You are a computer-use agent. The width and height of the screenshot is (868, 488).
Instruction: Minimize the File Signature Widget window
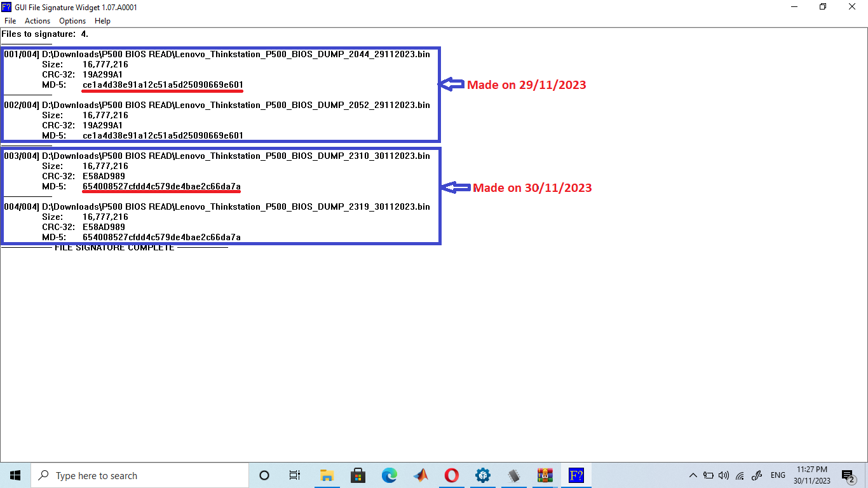(795, 7)
